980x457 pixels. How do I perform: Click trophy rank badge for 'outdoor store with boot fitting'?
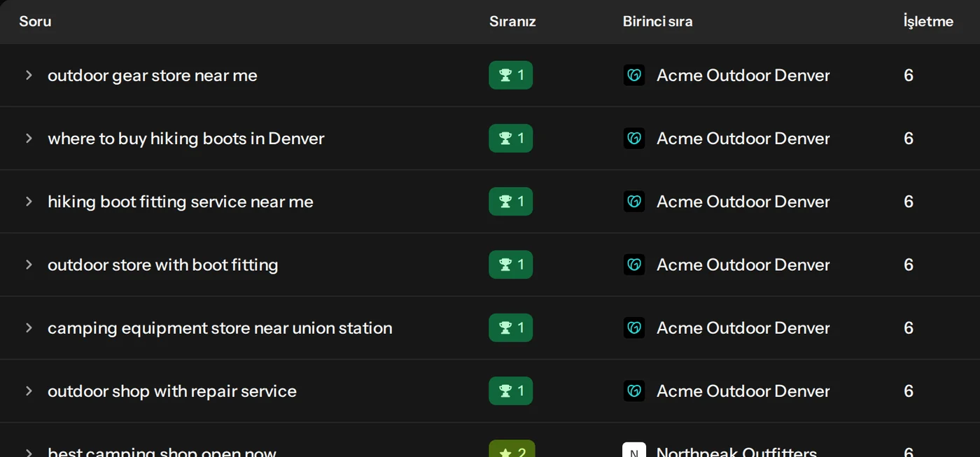(x=511, y=265)
